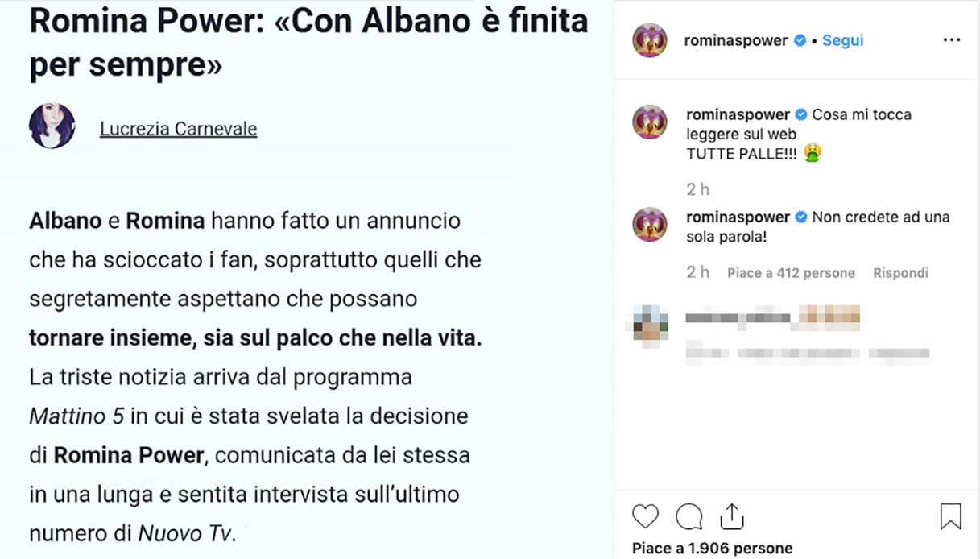This screenshot has height=559, width=980.
Task: Save post with bookmark icon
Action: 950,516
